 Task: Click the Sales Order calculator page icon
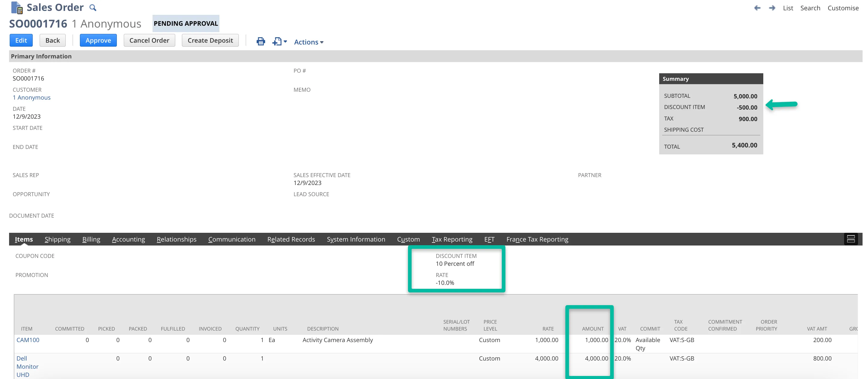coord(17,7)
